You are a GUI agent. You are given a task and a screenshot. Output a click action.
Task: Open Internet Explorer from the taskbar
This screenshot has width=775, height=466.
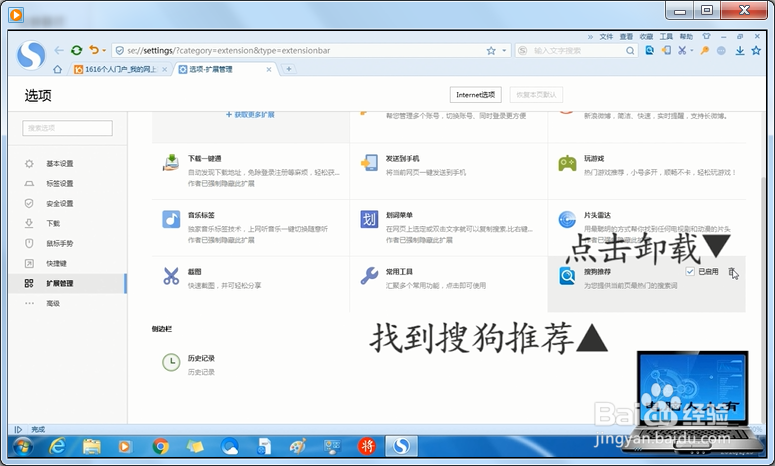[x=57, y=446]
